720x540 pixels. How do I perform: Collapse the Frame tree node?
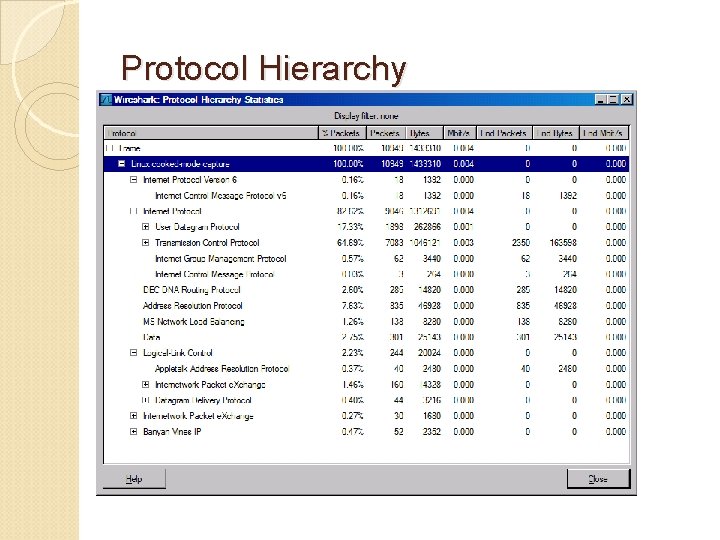[109, 148]
